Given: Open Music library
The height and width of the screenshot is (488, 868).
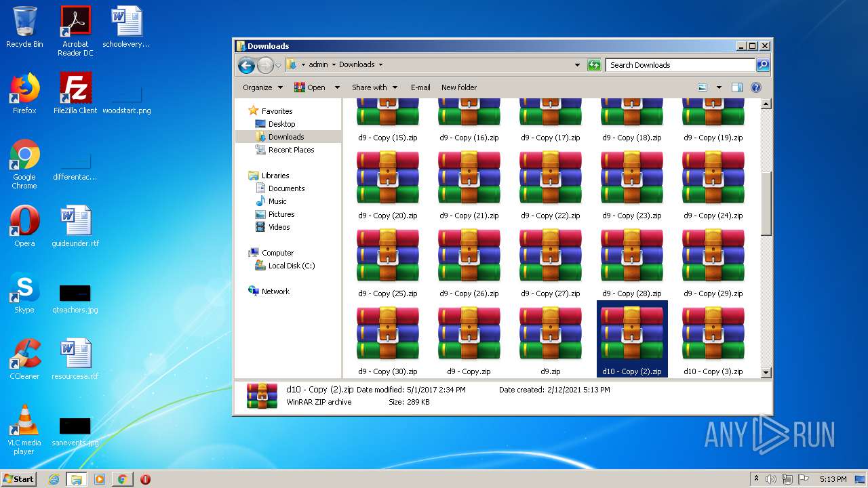Looking at the screenshot, I should (277, 201).
